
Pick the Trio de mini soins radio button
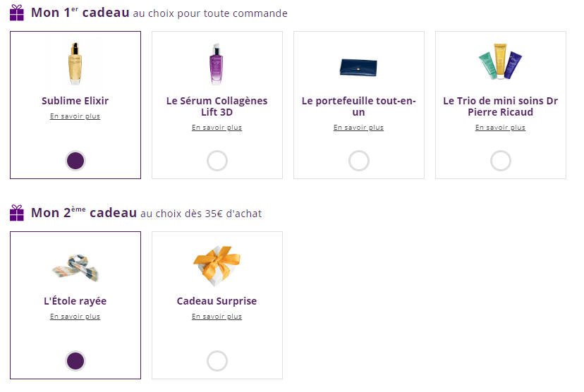click(501, 161)
